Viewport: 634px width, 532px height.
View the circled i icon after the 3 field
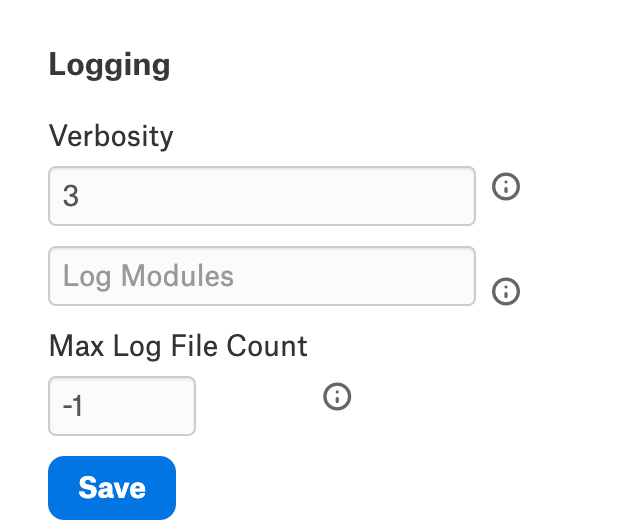click(x=505, y=186)
